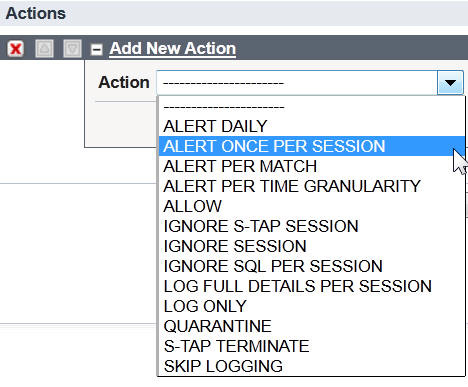Pick LOG FULL DETAILS PER SESSION
This screenshot has width=468, height=387.
(x=312, y=286)
